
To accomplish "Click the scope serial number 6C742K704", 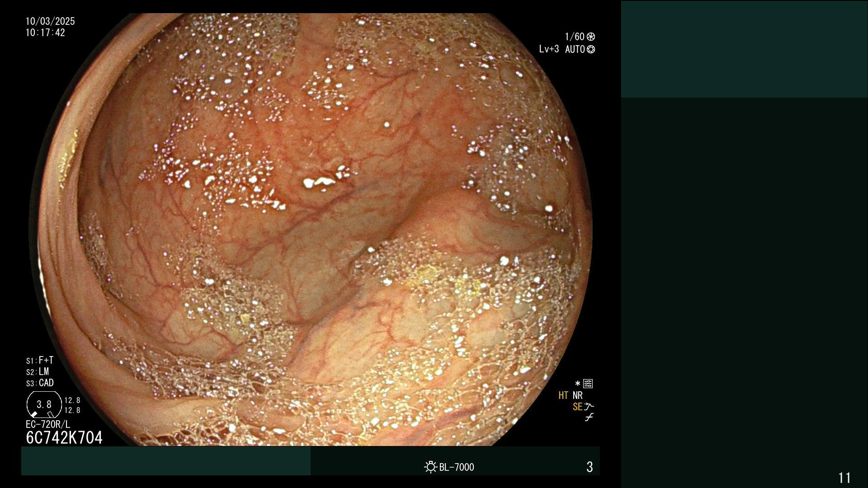I will pyautogui.click(x=64, y=437).
